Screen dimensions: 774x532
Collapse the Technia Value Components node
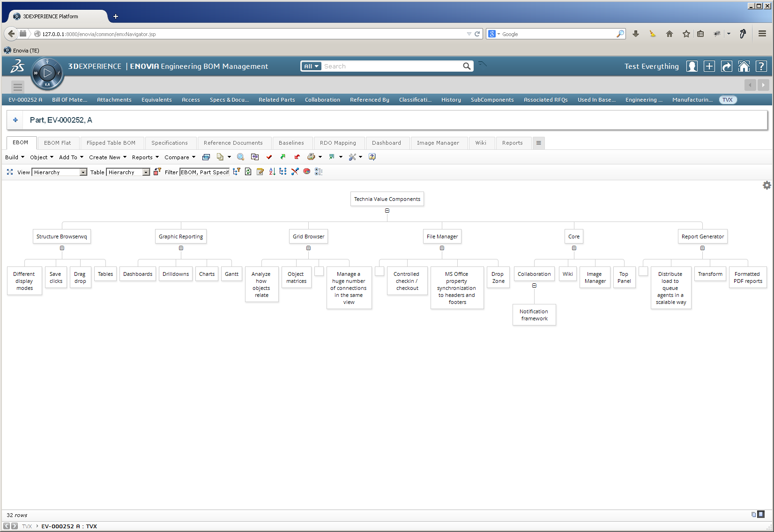coord(387,211)
